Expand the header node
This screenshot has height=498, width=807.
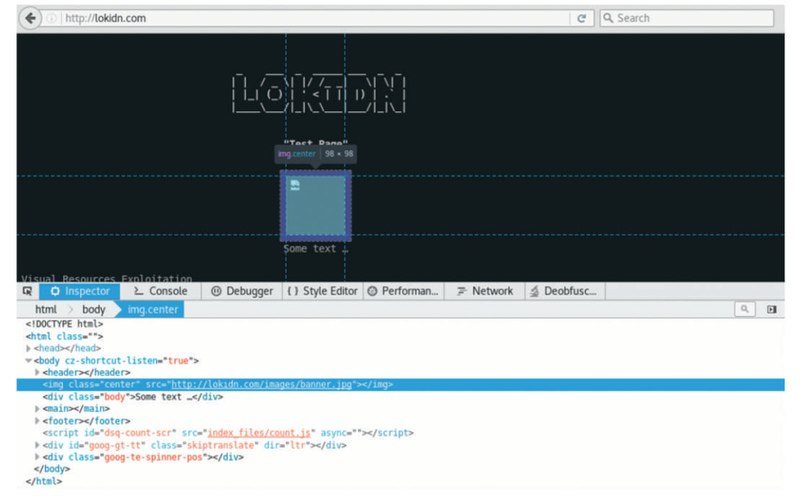click(37, 372)
